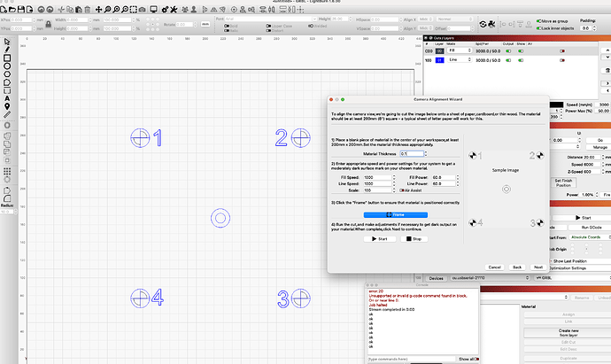The image size is (611, 364).
Task: Open the C00 layer Mode dropdown (Fill)
Action: (x=460, y=50)
